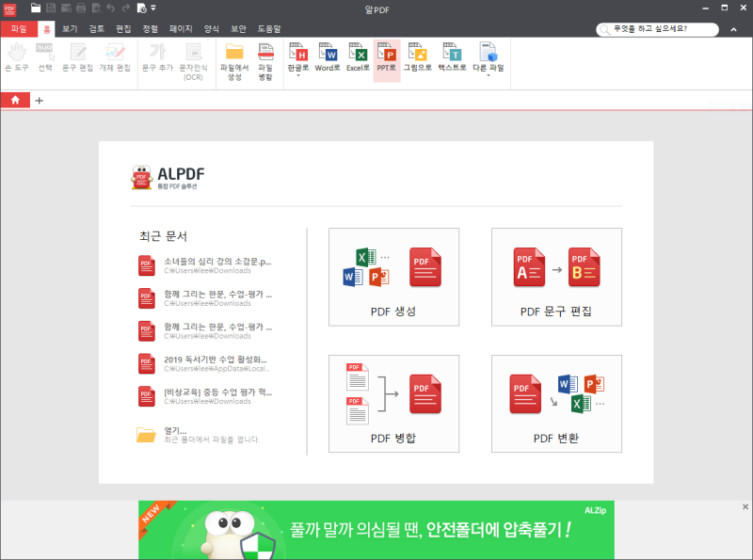Collapse the ribbon with the chevron arrow
753x560 pixels.
734,30
